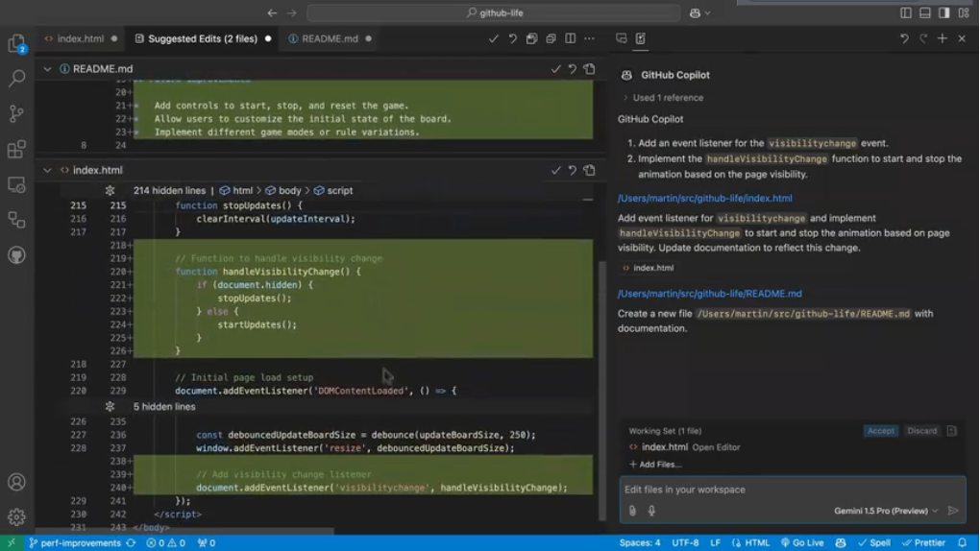Click the editor vertical scrollbar
This screenshot has height=551, width=980.
tap(601, 391)
